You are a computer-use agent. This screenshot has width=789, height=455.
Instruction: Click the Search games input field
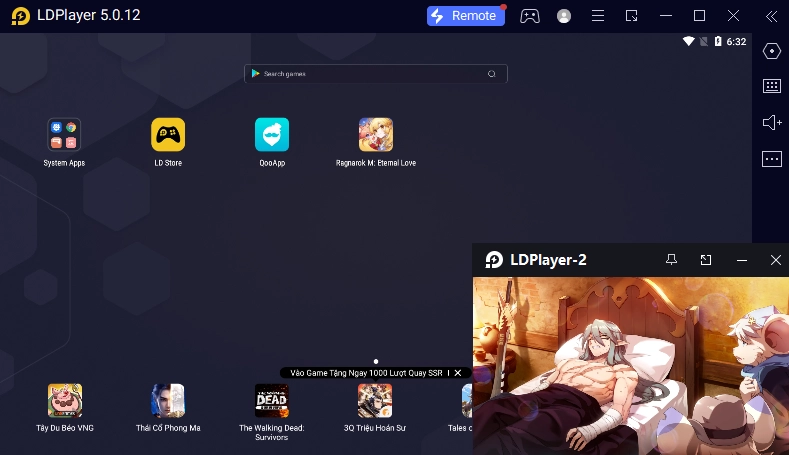click(x=375, y=74)
